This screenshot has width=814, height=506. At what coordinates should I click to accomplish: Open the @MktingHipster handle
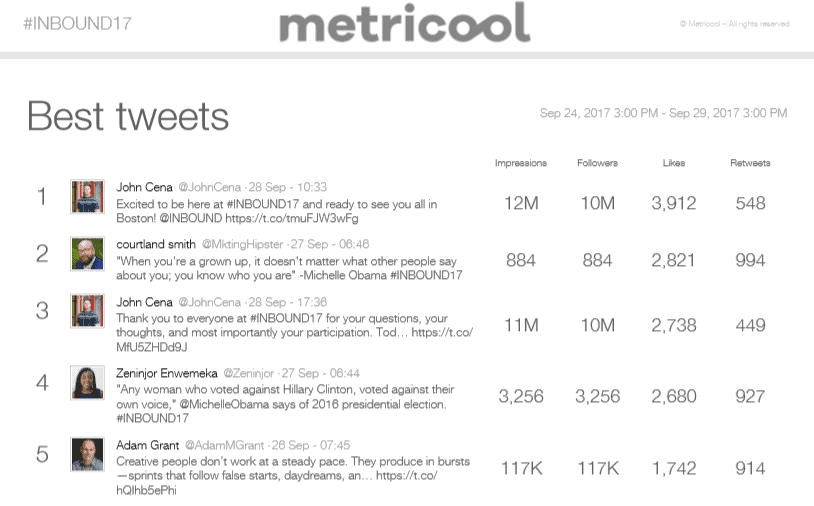242,244
